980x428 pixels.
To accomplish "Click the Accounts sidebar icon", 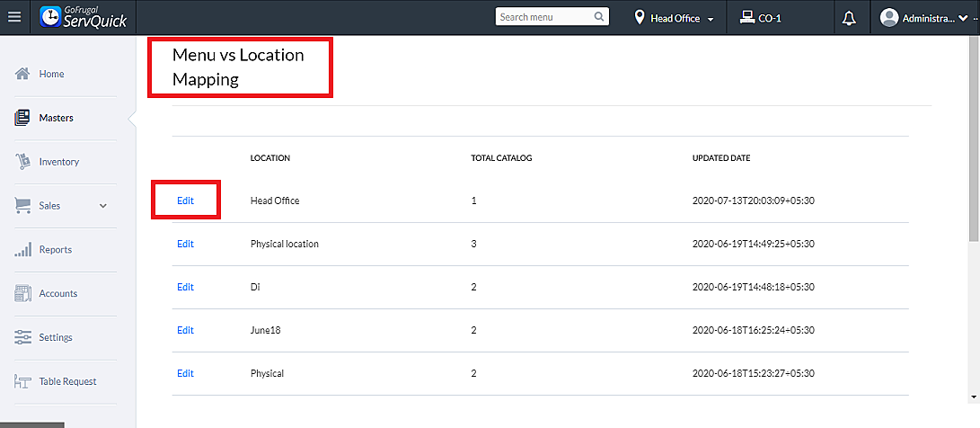I will pos(23,293).
